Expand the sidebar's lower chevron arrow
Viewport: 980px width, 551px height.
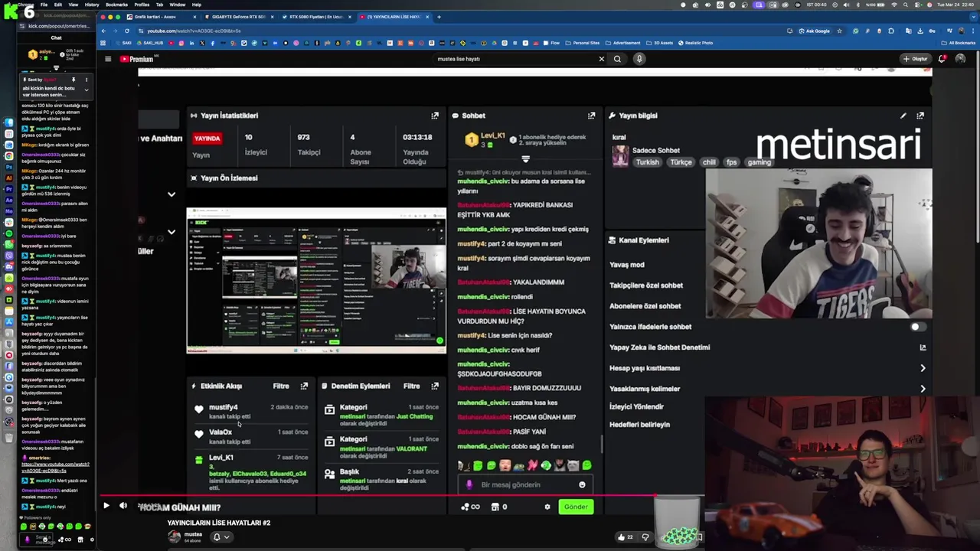(171, 232)
